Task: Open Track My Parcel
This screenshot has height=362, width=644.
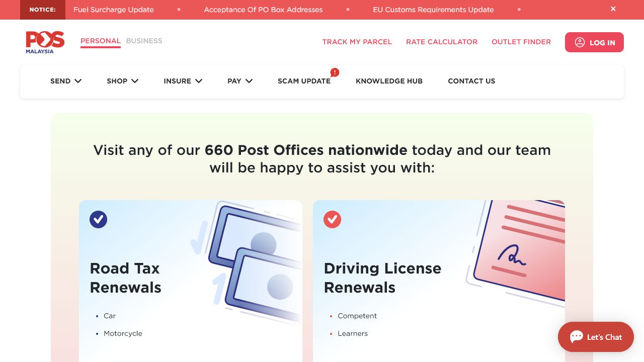Action: 357,42
